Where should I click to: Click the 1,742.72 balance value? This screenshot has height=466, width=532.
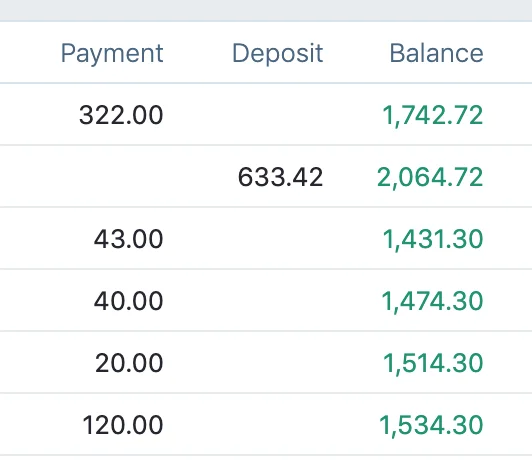click(x=433, y=115)
